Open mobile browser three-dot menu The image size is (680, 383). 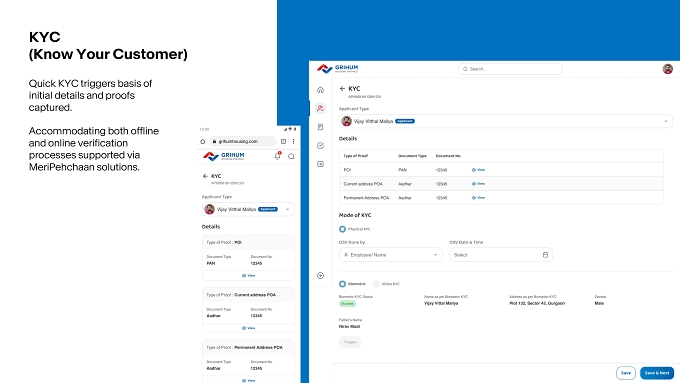coord(294,141)
